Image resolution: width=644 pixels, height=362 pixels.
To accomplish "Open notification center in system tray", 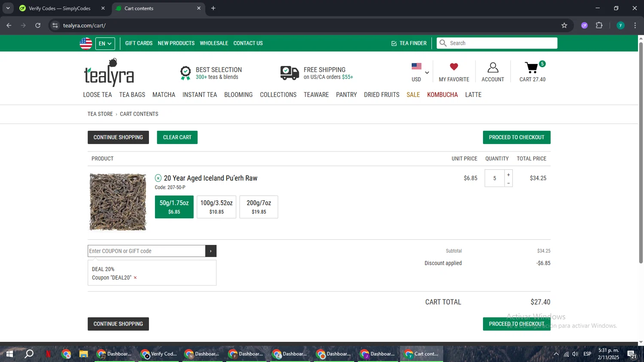I will (632, 354).
